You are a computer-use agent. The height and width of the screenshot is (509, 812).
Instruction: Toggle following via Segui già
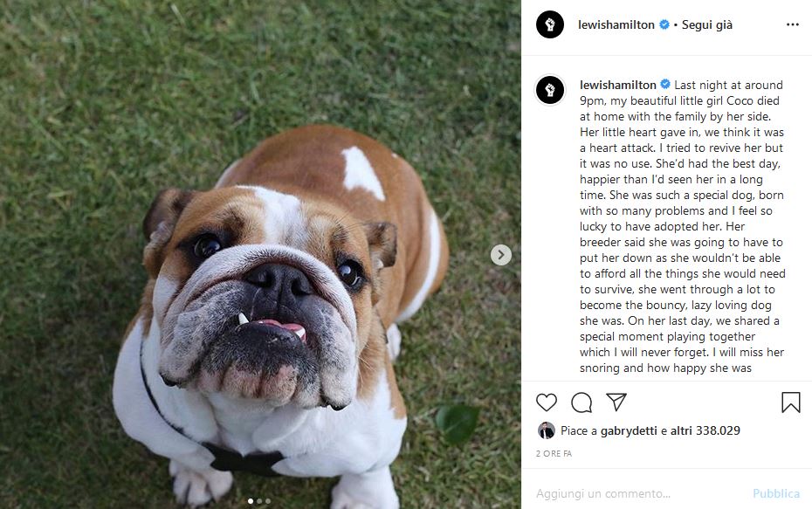pyautogui.click(x=707, y=24)
